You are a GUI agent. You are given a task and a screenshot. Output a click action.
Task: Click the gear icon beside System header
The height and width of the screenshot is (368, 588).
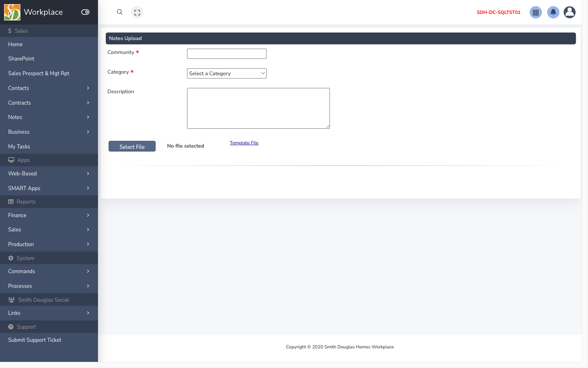[x=11, y=258]
